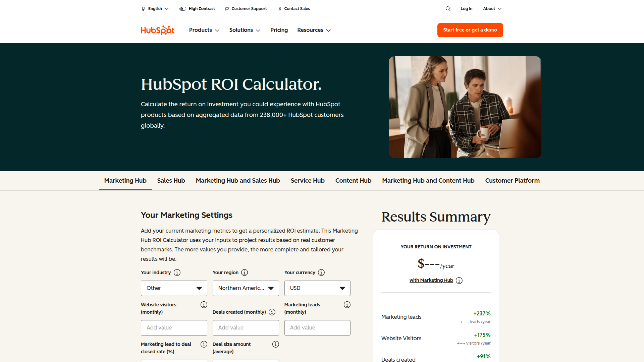Show the Your industry info tooltip
Image resolution: width=644 pixels, height=362 pixels.
177,273
